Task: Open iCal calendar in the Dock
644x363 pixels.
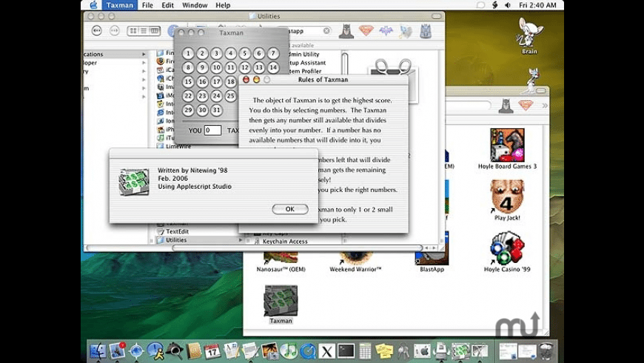Action: 212,350
